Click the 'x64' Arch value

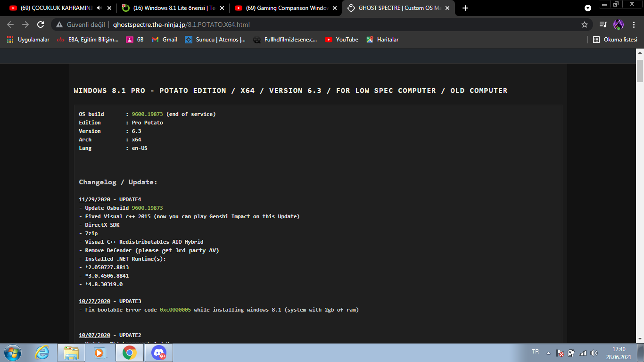pyautogui.click(x=137, y=140)
